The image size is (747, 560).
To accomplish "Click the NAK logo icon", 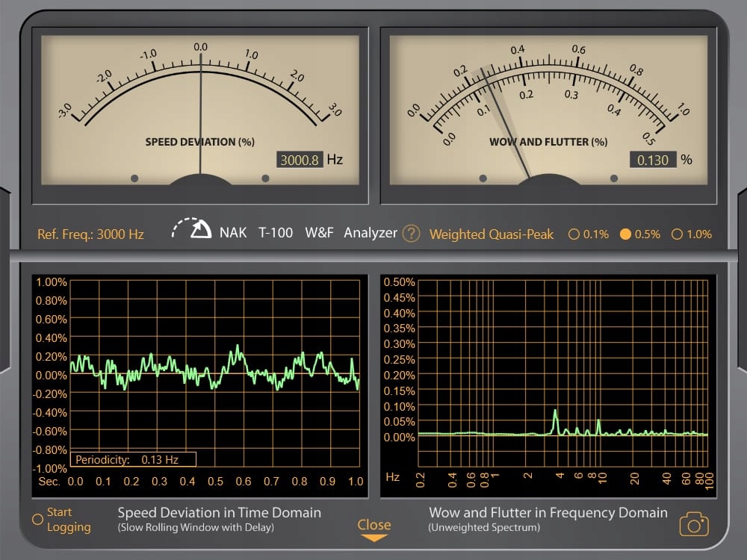I will click(x=193, y=229).
